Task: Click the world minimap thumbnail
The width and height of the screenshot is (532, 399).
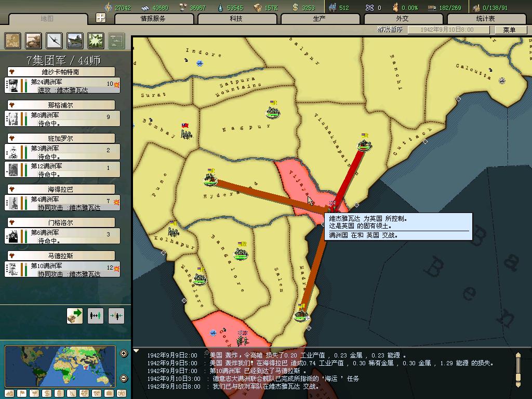Action: click(x=60, y=366)
